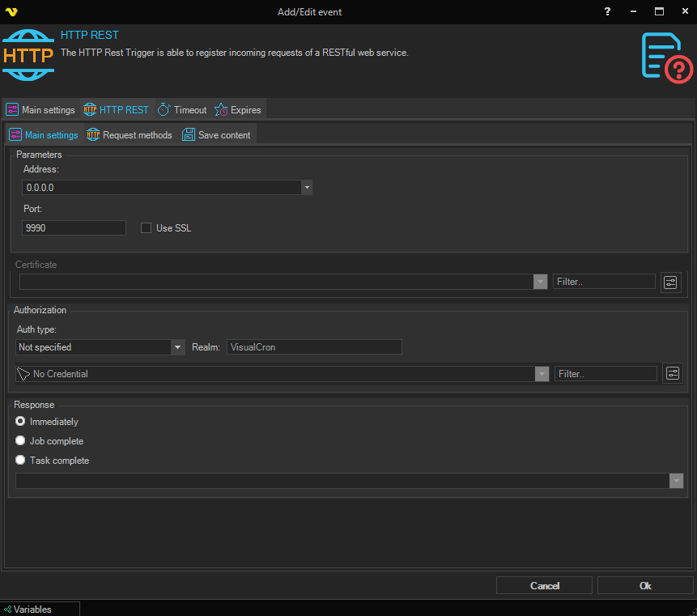
Task: Expand the Auth type dropdown
Action: tap(178, 347)
